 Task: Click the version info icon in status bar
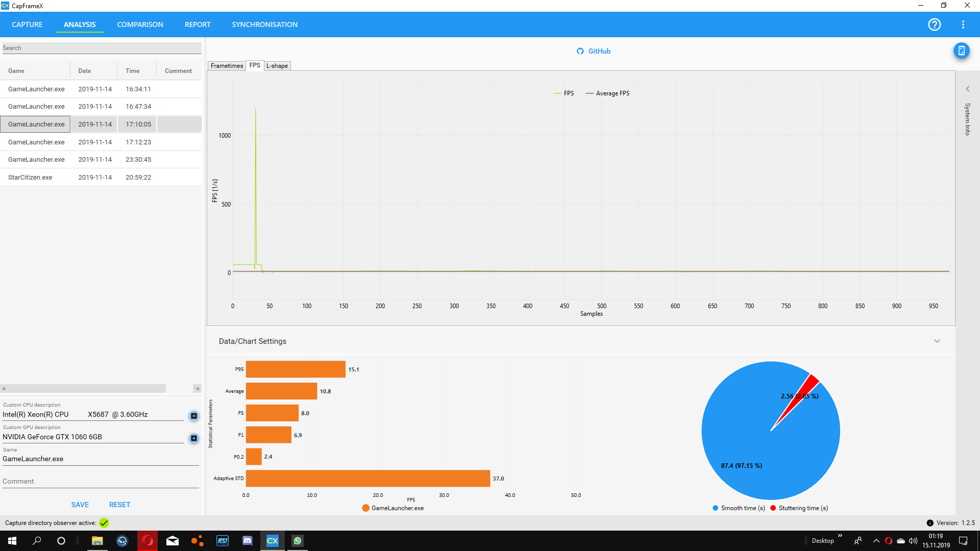pos(929,523)
